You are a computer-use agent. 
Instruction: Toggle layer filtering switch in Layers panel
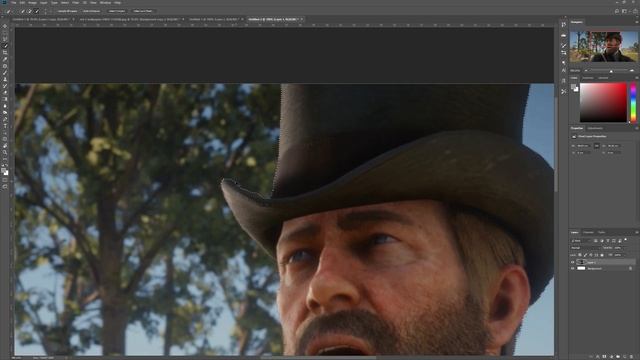[625, 240]
